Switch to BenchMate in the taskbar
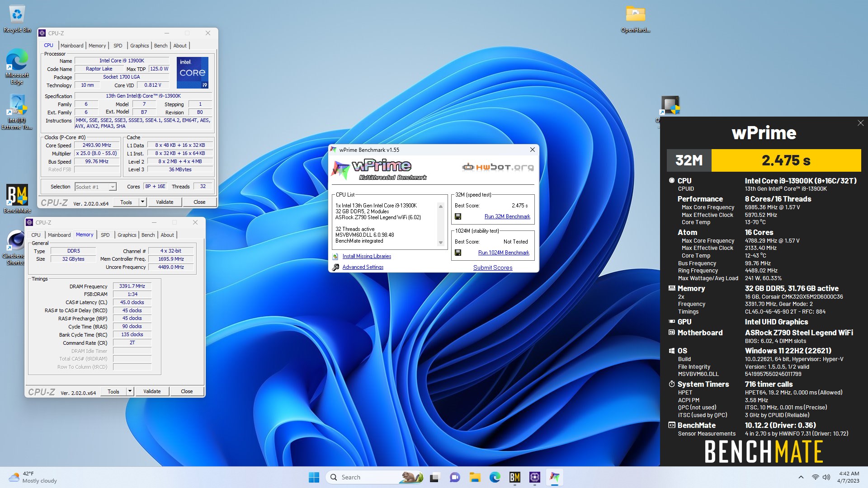This screenshot has height=488, width=868. [x=514, y=477]
